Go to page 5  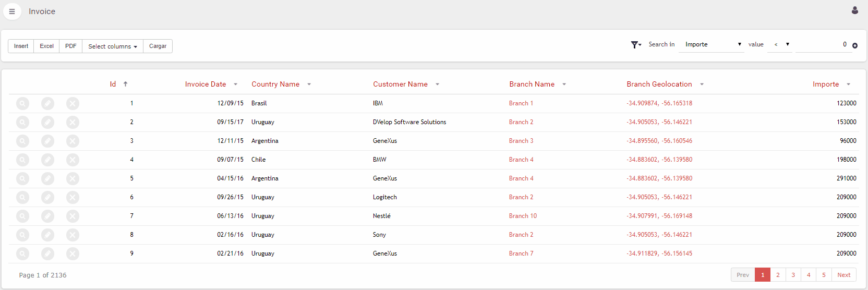click(824, 275)
